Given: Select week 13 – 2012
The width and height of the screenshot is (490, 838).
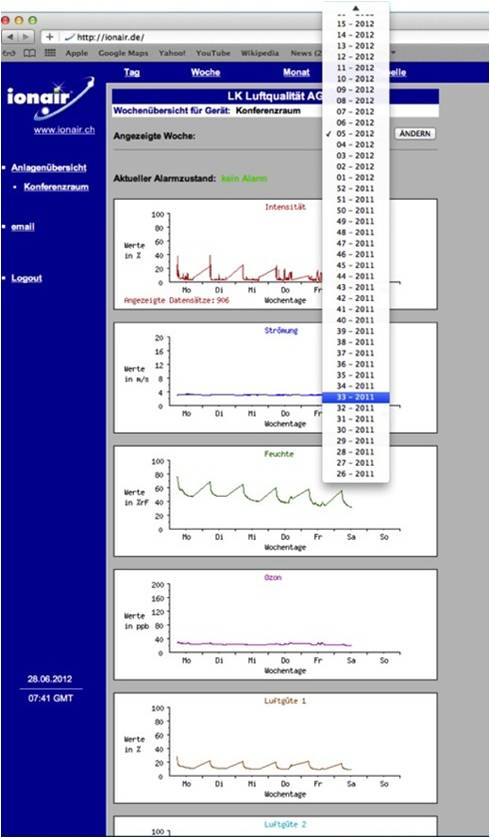Looking at the screenshot, I should pos(356,46).
